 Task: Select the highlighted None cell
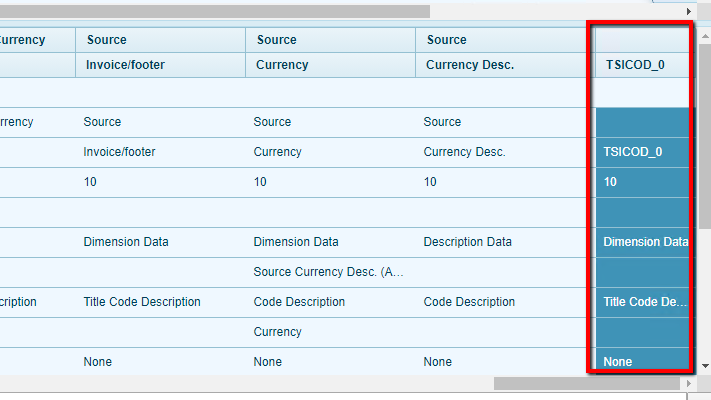618,361
